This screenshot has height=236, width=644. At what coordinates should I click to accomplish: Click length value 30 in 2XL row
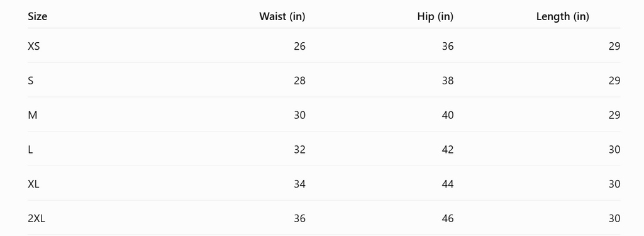614,219
